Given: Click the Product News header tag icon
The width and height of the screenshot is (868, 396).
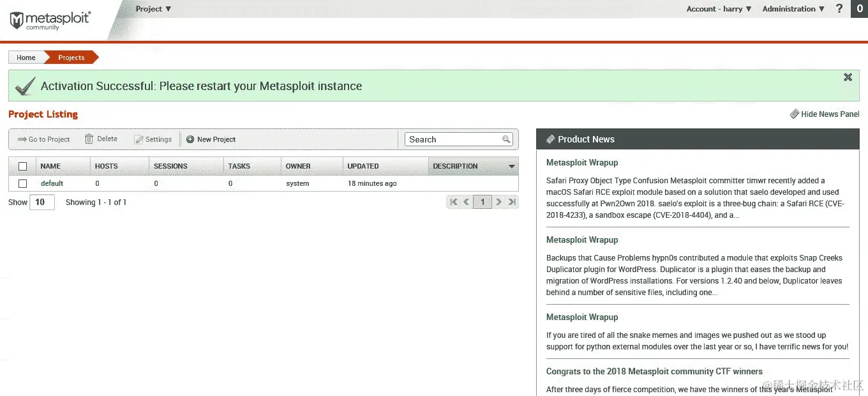Looking at the screenshot, I should pyautogui.click(x=550, y=139).
